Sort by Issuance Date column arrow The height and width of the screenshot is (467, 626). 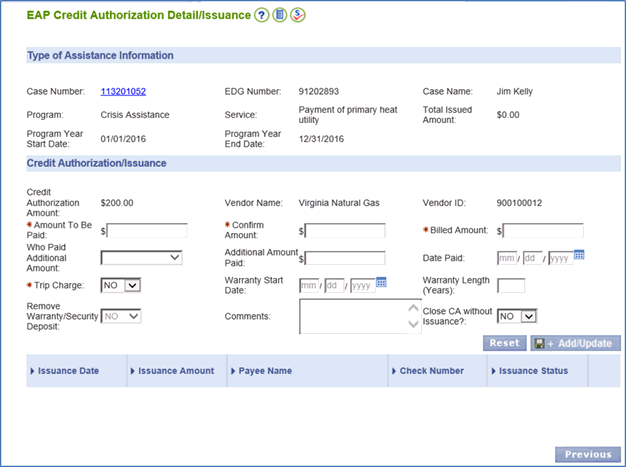point(33,371)
